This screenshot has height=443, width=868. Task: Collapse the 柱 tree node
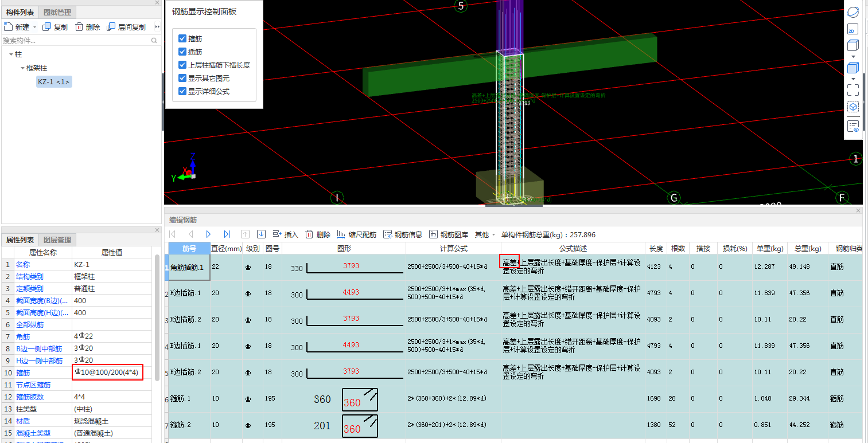11,54
